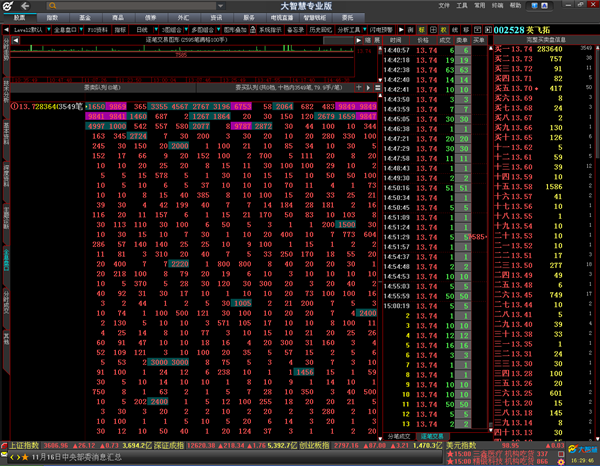Switch to the 股票 tab
The width and height of the screenshot is (600, 466).
[20, 18]
